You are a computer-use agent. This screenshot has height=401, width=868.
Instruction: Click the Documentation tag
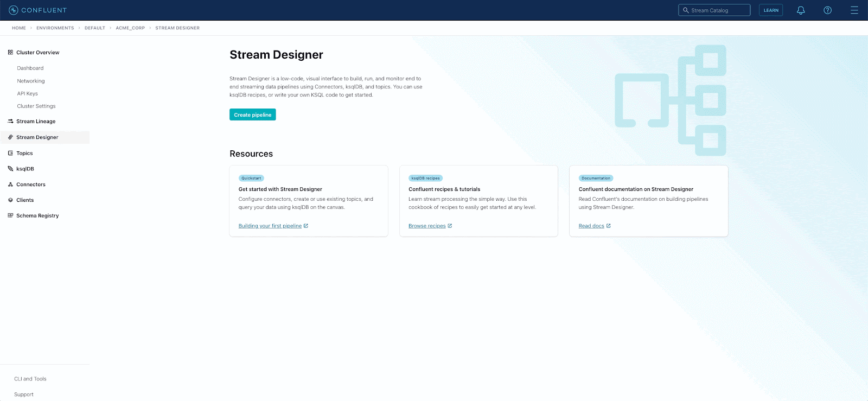pyautogui.click(x=596, y=178)
